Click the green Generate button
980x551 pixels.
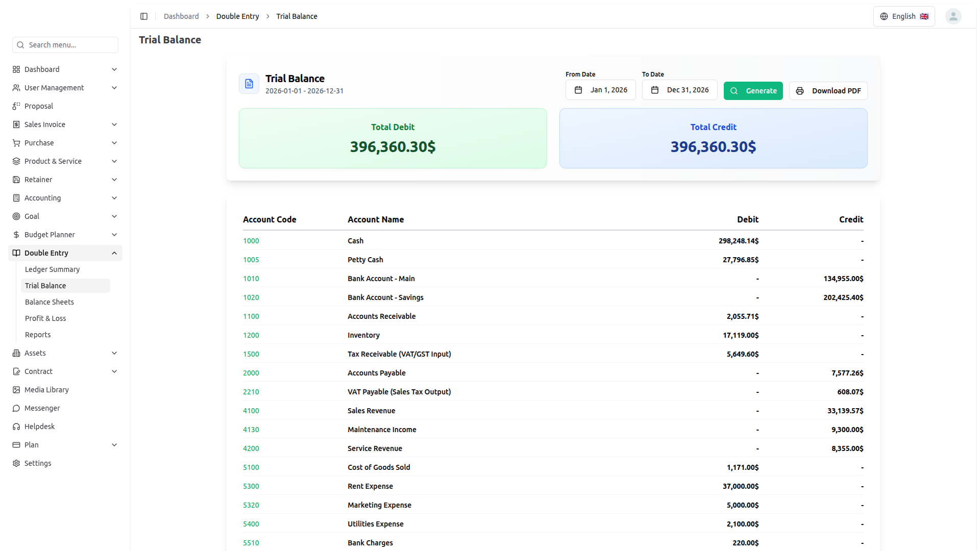pyautogui.click(x=753, y=91)
